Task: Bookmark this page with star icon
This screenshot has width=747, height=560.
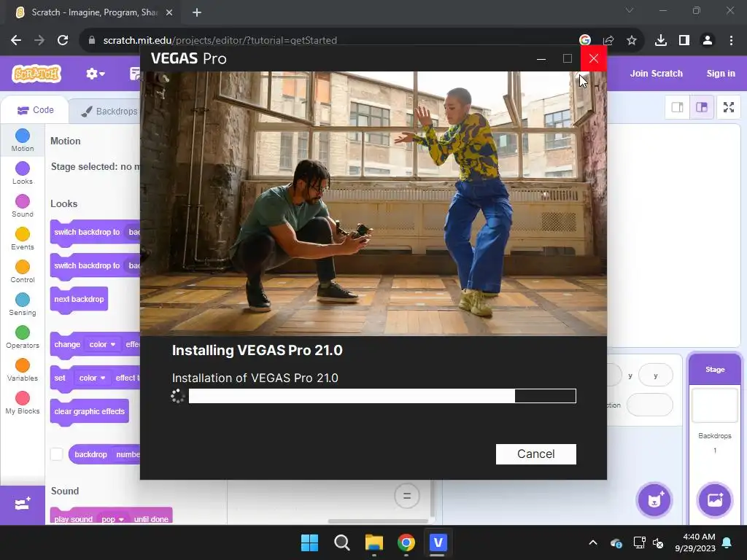Action: [631, 41]
